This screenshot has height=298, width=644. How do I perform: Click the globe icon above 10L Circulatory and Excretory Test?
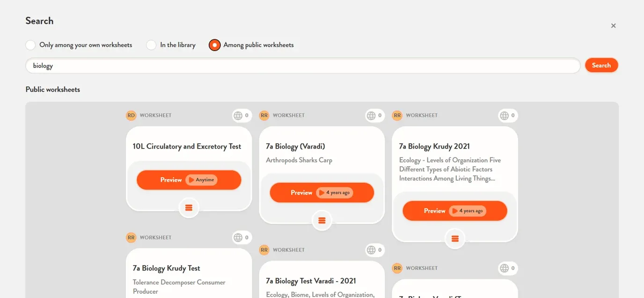pyautogui.click(x=238, y=115)
